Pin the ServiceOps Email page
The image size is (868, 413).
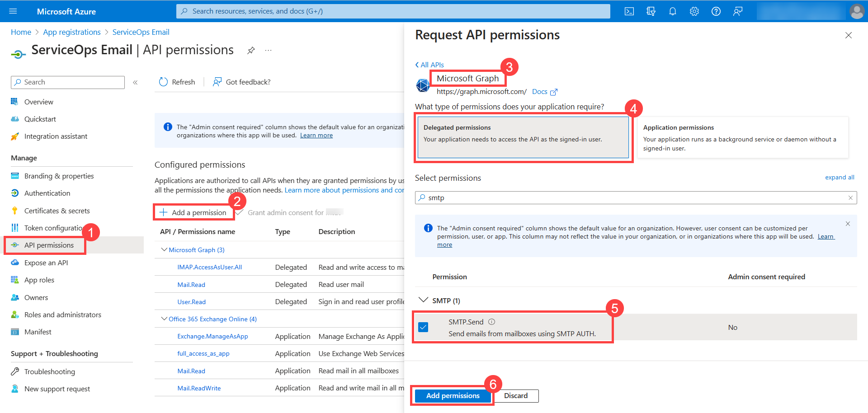click(x=251, y=50)
